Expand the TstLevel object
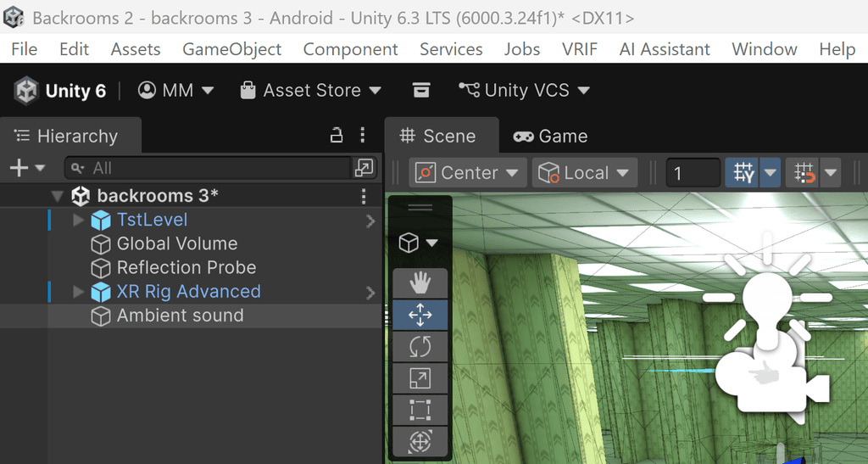This screenshot has width=868, height=464. [x=78, y=220]
